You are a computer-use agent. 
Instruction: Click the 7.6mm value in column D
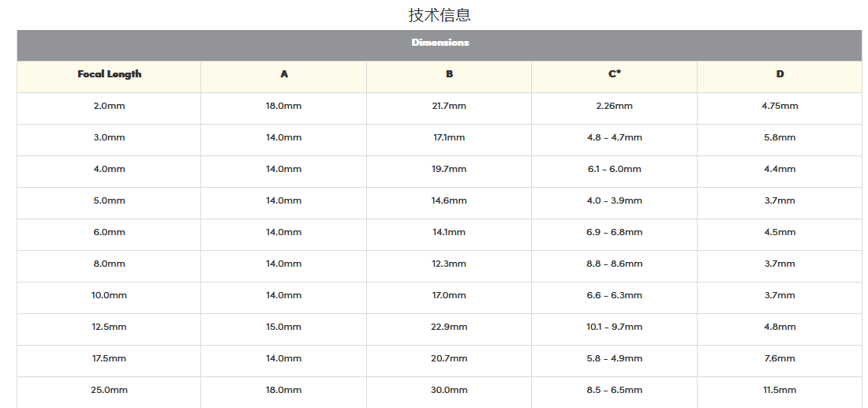(780, 358)
